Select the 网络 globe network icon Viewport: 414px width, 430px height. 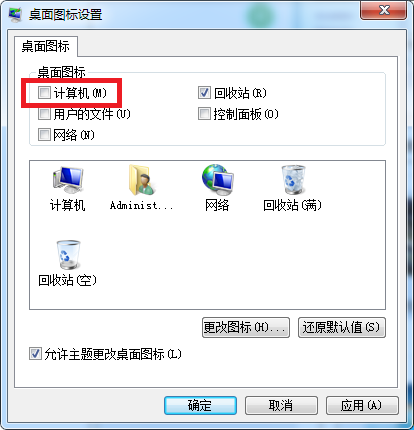(217, 180)
